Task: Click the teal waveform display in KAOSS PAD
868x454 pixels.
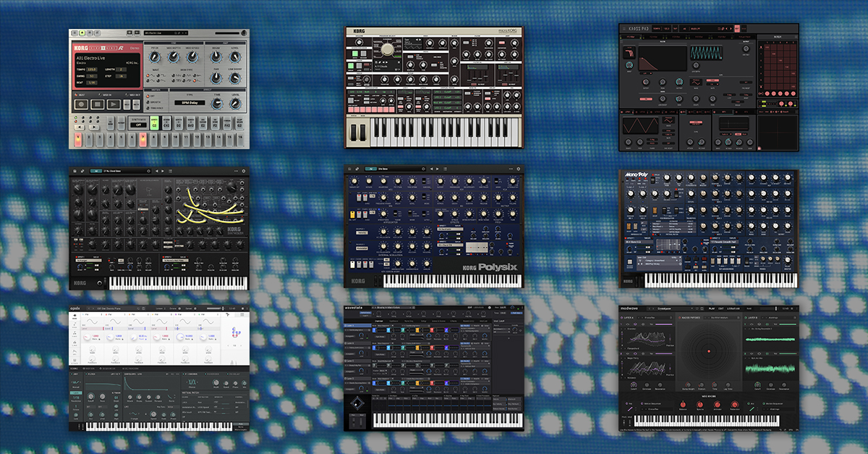Action: 706,52
